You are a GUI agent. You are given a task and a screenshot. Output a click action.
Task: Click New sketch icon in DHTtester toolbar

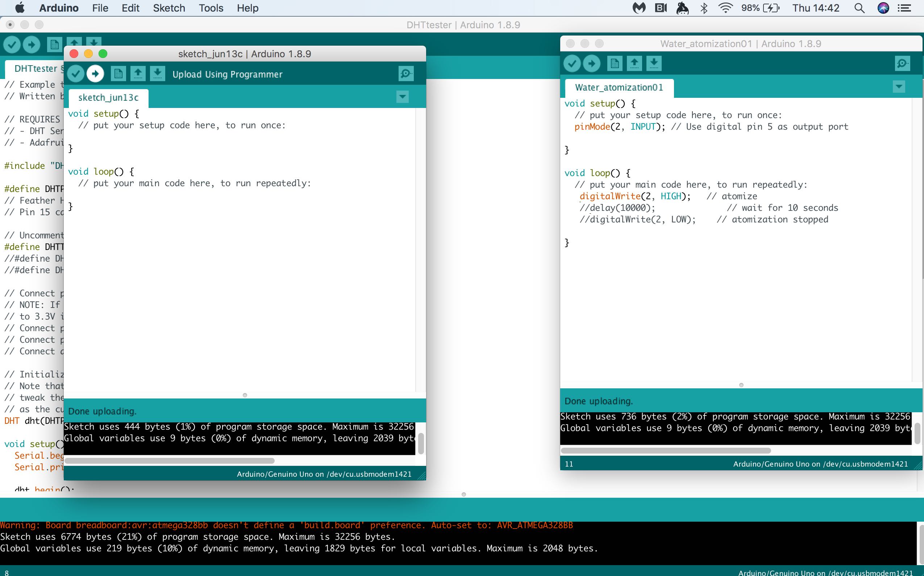[x=54, y=45]
